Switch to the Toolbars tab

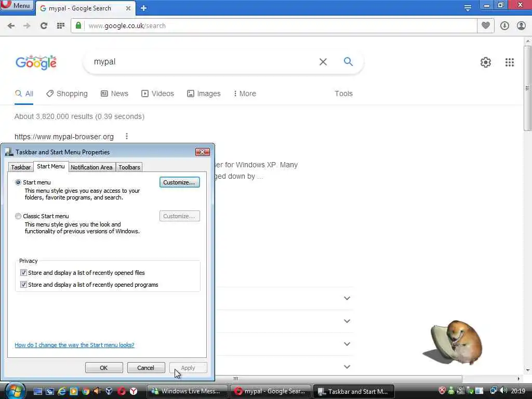pyautogui.click(x=129, y=167)
